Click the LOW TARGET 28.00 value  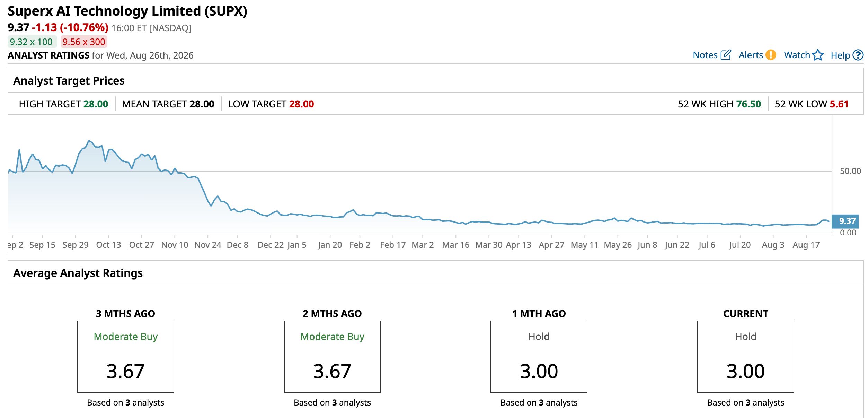click(301, 104)
